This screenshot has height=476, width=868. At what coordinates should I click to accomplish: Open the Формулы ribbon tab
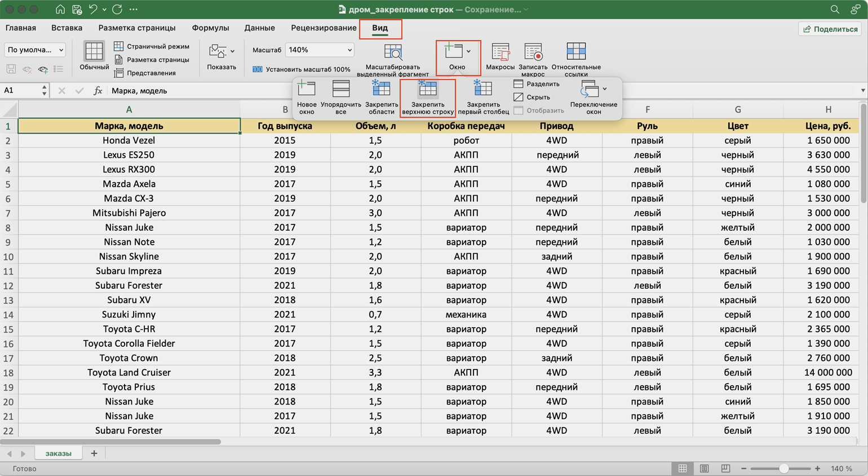210,28
